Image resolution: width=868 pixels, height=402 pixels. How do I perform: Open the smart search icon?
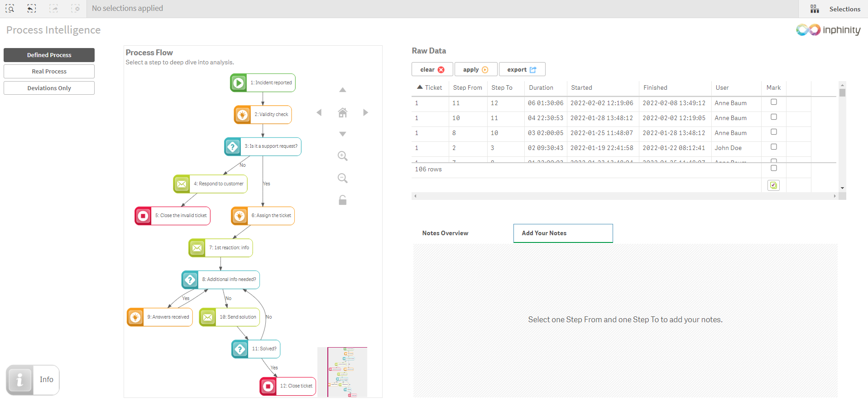click(x=10, y=9)
